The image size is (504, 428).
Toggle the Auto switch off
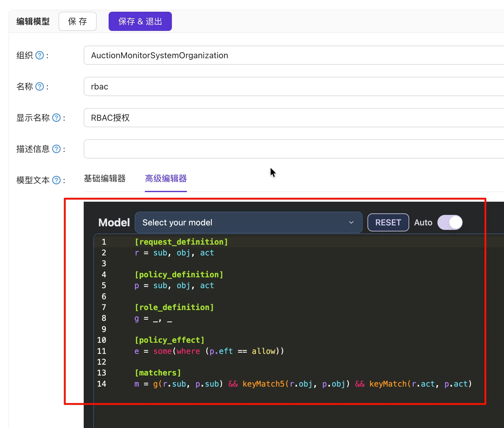click(450, 223)
